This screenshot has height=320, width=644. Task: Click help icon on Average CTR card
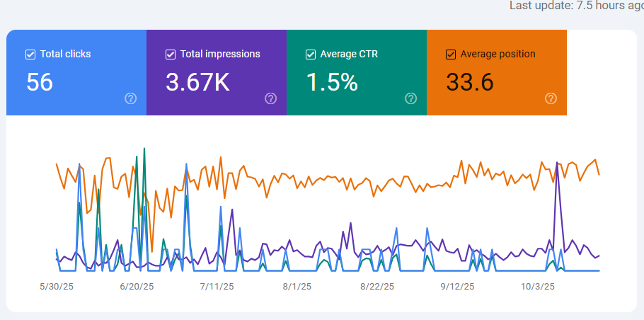[410, 98]
